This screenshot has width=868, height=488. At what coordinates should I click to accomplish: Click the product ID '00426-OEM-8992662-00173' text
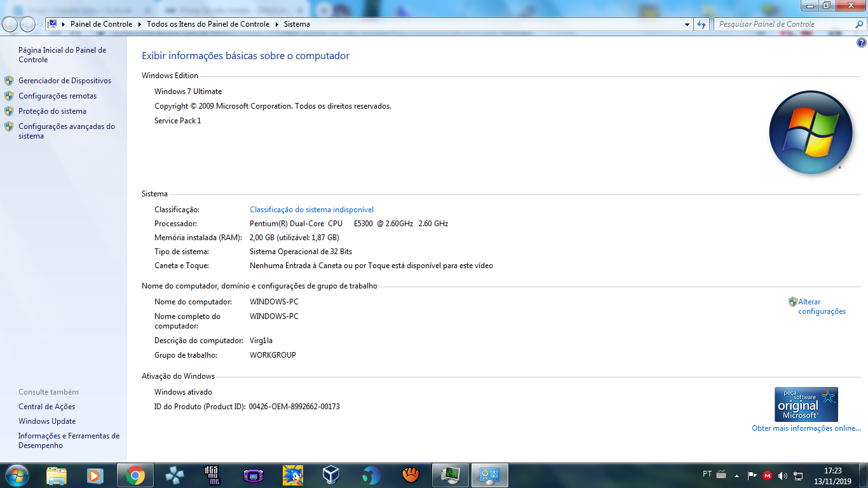tap(294, 407)
